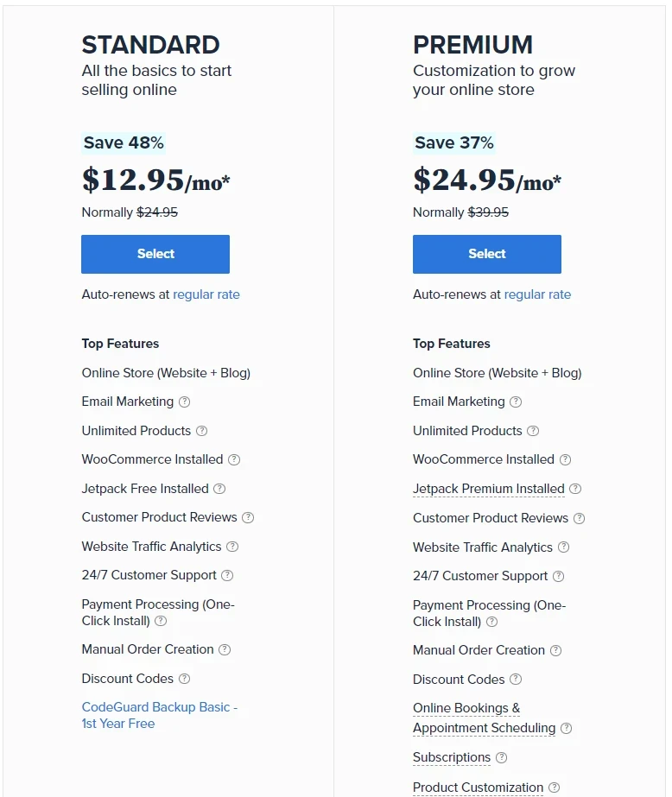
Task: Open info icon next to Subscriptions feature
Action: tap(501, 757)
